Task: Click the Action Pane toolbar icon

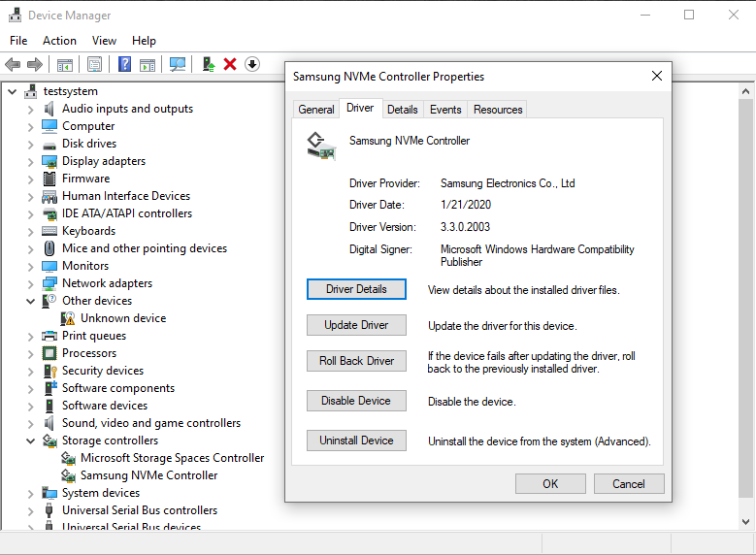Action: [148, 64]
